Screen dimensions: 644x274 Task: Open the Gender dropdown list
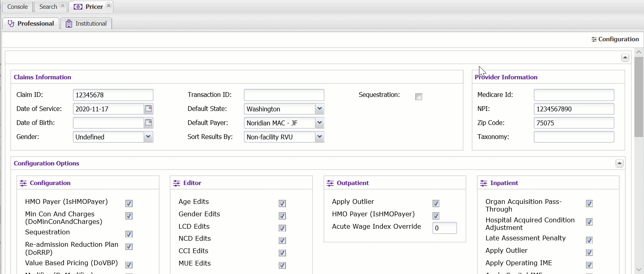148,137
